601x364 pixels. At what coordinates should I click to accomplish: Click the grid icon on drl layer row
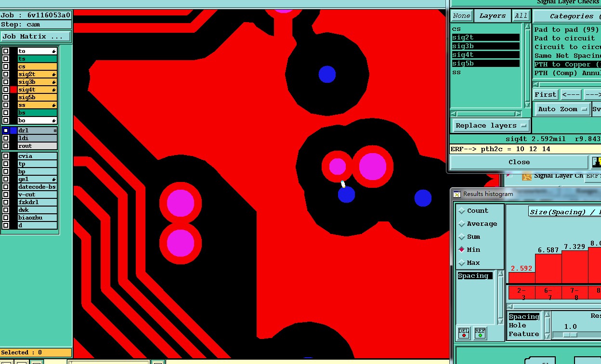[x=54, y=130]
